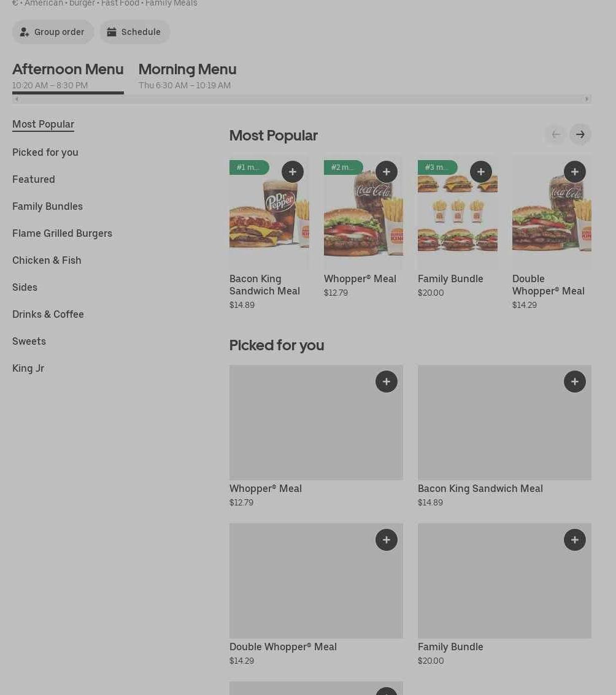Image resolution: width=616 pixels, height=695 pixels.
Task: Add Bacon King Sandwich Meal from Most Popular
Action: 292,172
